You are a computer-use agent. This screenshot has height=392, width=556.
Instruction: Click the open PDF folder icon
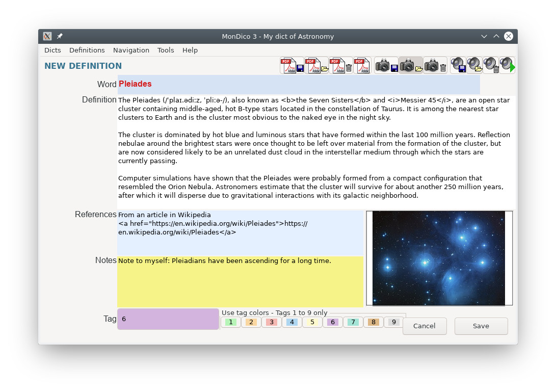(316, 66)
